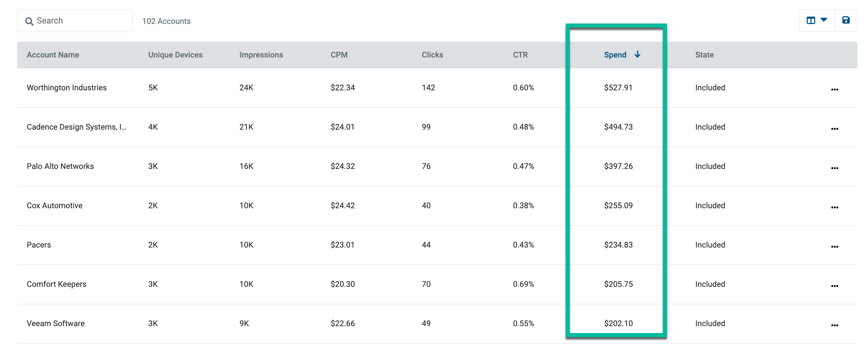The width and height of the screenshot is (868, 346).
Task: Click the Spend column header
Action: [615, 55]
